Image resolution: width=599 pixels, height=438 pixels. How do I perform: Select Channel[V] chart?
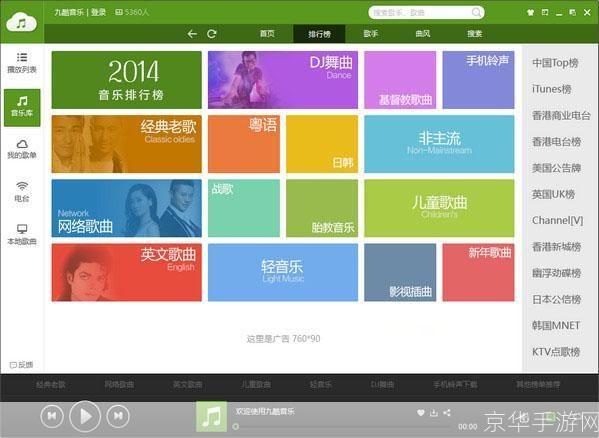(x=557, y=220)
